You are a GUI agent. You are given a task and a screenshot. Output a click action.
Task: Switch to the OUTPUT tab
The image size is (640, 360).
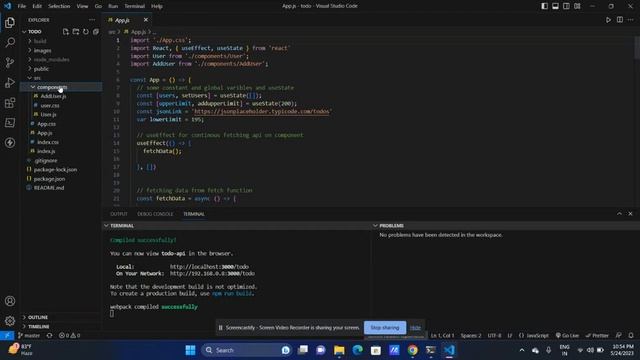tap(119, 214)
